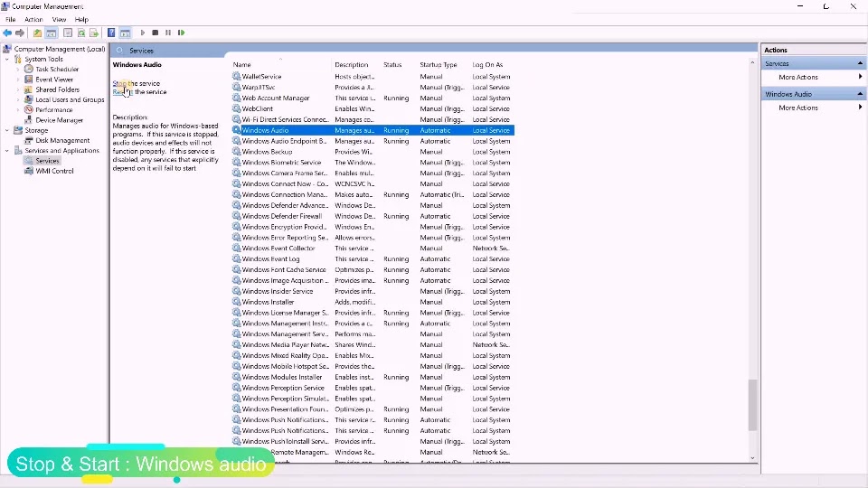
Task: Select the Windows Biometric Service row
Action: 373,163
